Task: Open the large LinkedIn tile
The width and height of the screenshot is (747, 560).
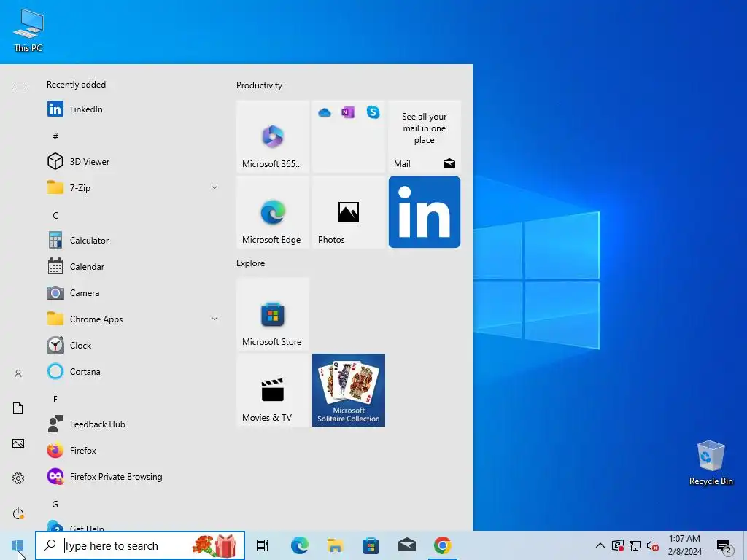Action: pyautogui.click(x=425, y=212)
